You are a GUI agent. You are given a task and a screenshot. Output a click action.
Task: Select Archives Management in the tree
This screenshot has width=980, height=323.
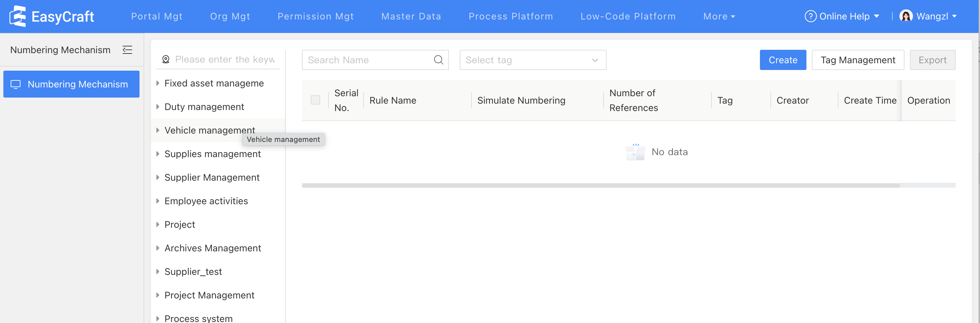(213, 248)
